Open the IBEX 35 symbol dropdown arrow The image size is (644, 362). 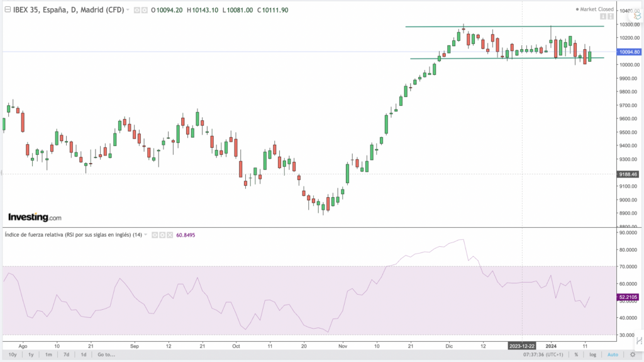click(128, 10)
